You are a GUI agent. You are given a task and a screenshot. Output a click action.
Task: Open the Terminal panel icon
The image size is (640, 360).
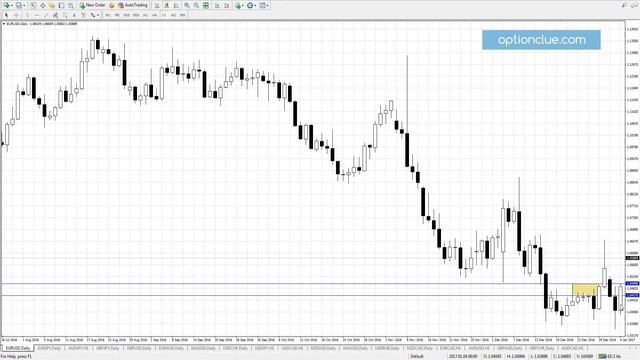pos(61,5)
